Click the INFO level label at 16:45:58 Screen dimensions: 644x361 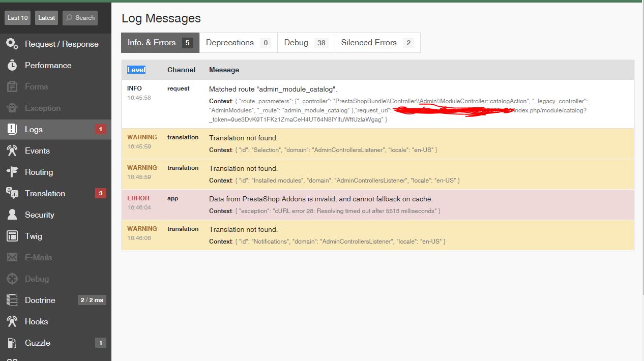(x=134, y=88)
